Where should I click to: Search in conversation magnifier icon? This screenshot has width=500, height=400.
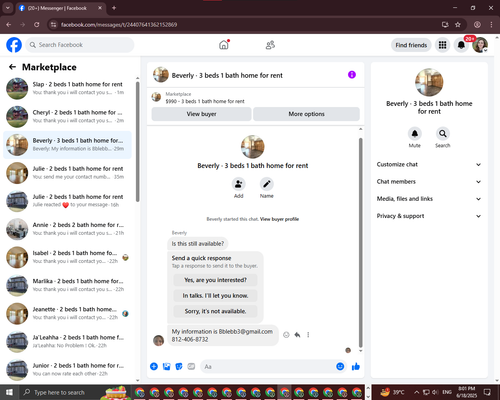click(x=442, y=134)
